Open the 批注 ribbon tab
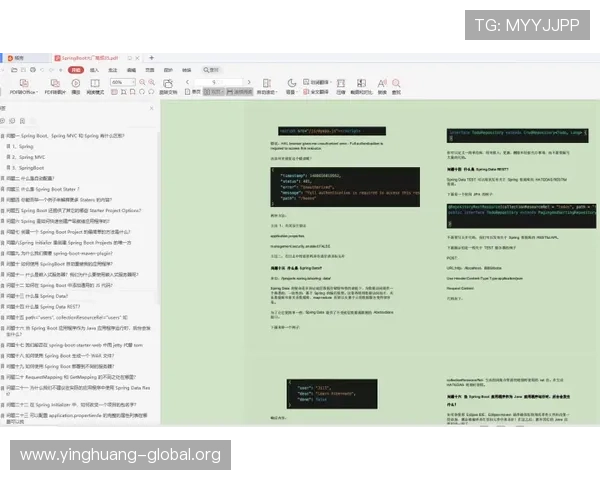 (x=112, y=70)
